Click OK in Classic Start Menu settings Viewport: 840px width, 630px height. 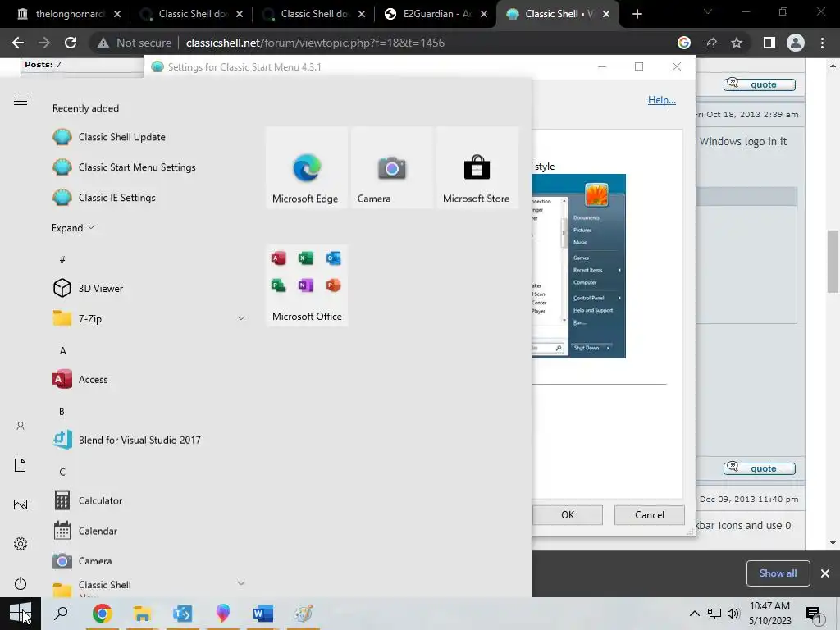pos(568,515)
